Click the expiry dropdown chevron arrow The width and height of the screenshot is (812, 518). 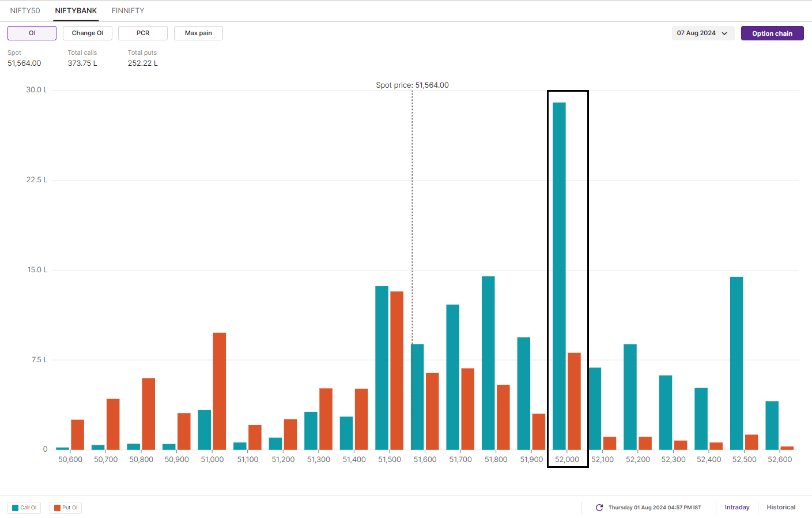click(724, 33)
